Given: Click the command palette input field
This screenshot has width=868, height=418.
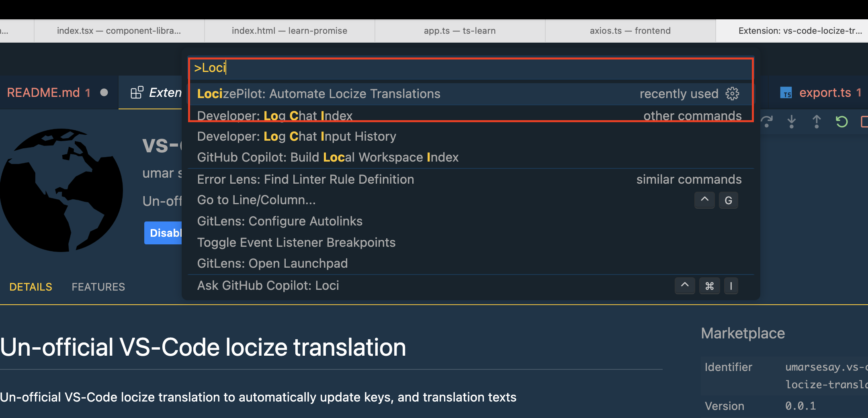Looking at the screenshot, I should (471, 68).
